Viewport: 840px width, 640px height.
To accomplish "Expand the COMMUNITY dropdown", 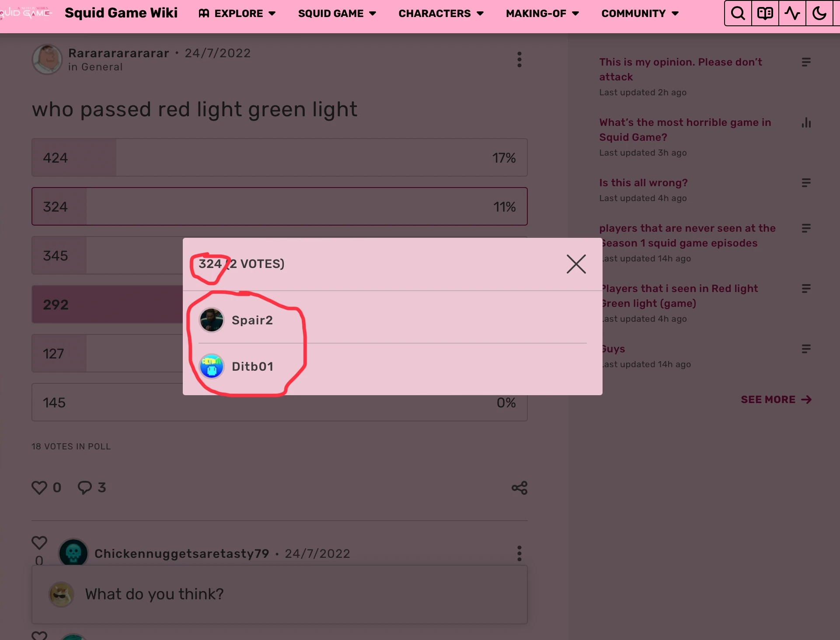I will coord(640,13).
